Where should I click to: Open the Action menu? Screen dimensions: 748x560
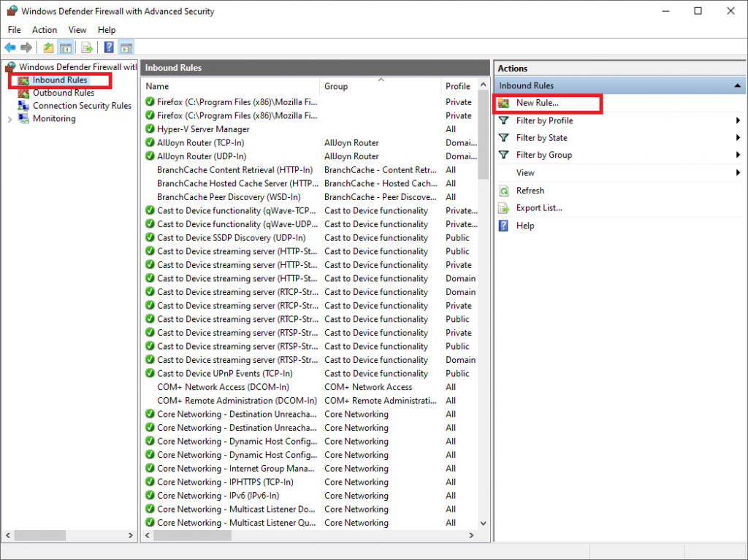coord(45,30)
